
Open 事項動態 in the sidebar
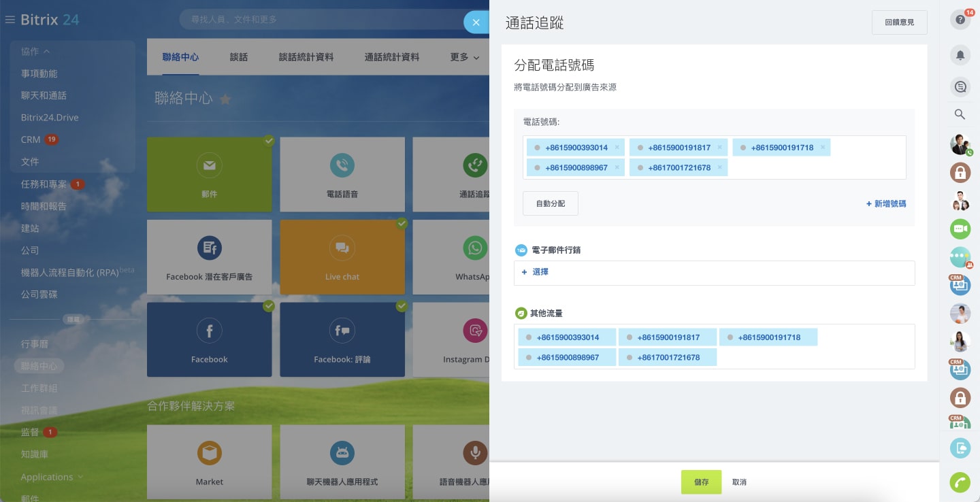39,73
